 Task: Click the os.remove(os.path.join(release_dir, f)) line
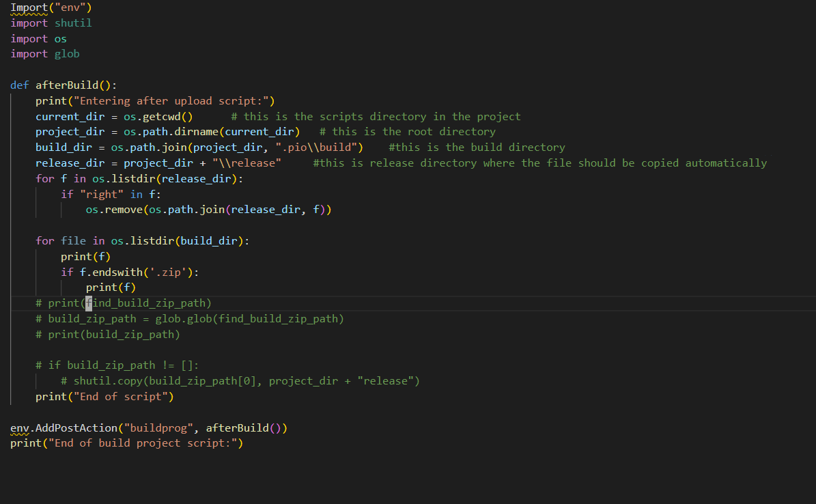[x=209, y=209]
